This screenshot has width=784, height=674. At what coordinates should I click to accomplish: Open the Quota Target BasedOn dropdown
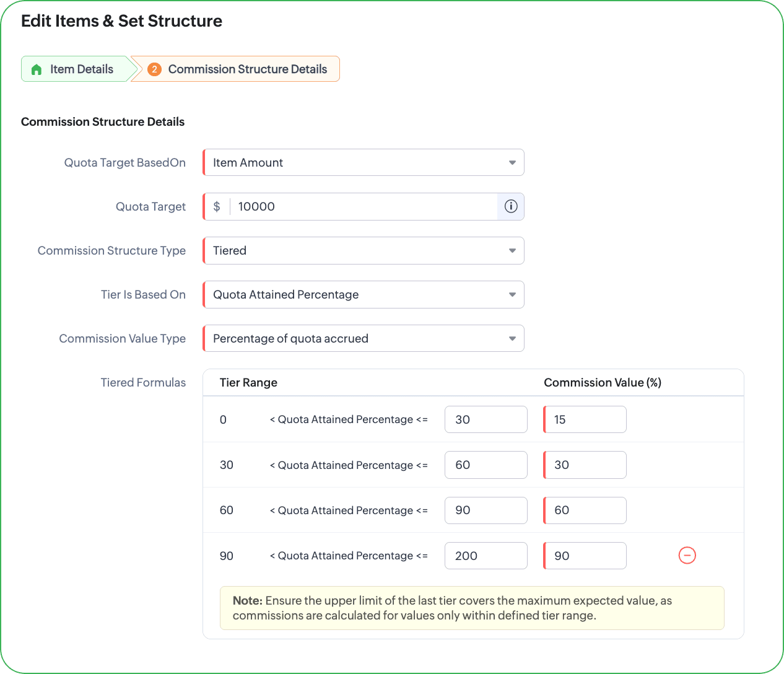pyautogui.click(x=364, y=162)
